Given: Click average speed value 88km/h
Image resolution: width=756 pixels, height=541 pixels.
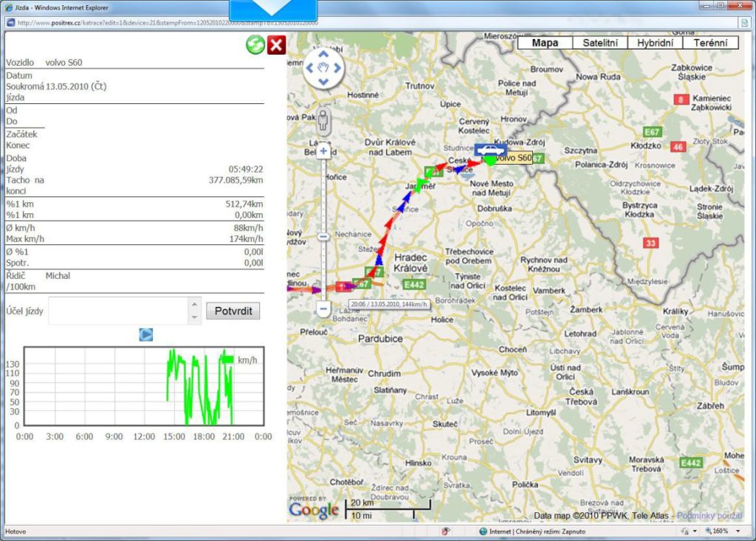Looking at the screenshot, I should click(x=248, y=228).
